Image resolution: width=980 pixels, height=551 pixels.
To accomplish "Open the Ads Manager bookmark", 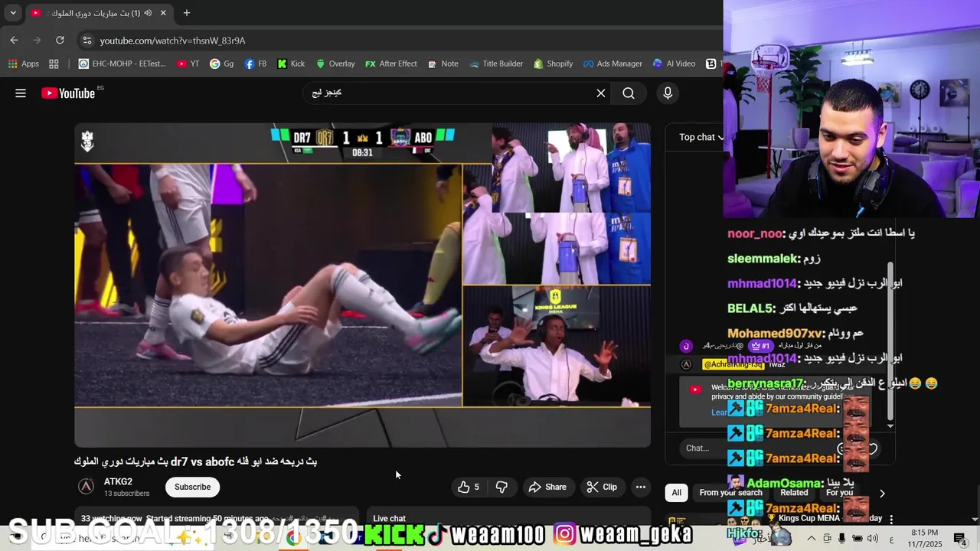I will [613, 64].
